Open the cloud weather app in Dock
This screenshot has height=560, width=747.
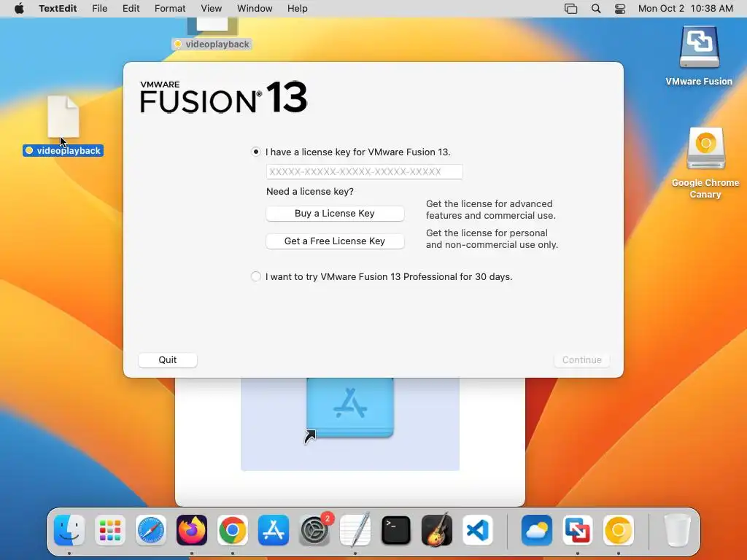pos(536,529)
